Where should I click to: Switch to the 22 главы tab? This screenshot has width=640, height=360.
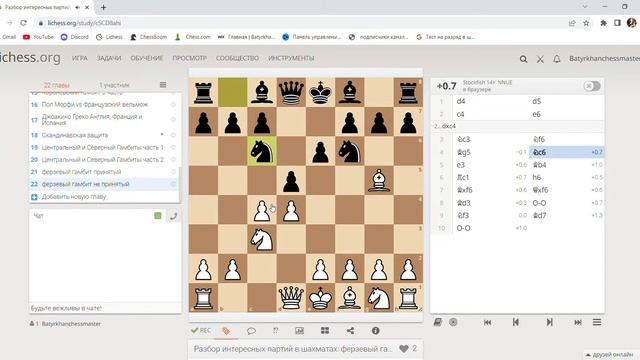(x=56, y=85)
